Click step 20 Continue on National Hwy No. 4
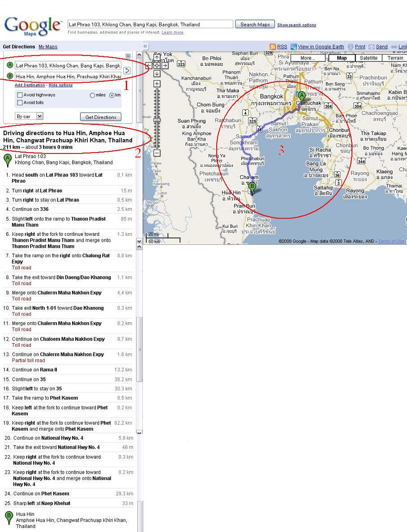 (68, 438)
